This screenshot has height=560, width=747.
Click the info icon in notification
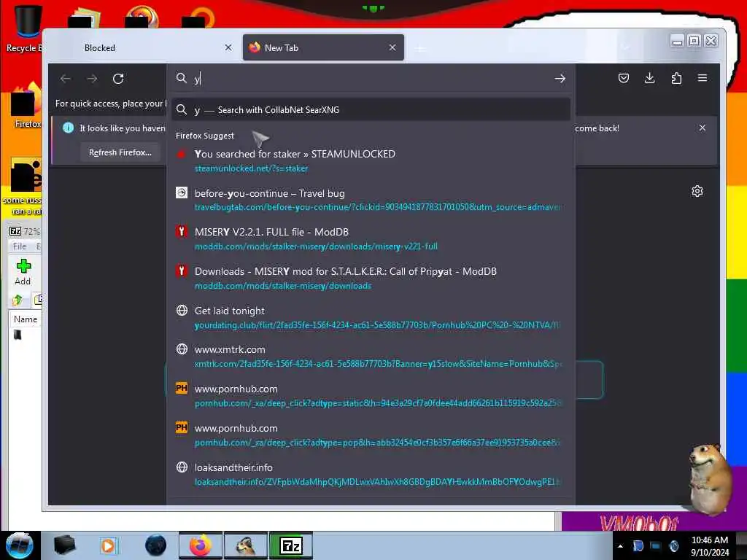(x=68, y=128)
